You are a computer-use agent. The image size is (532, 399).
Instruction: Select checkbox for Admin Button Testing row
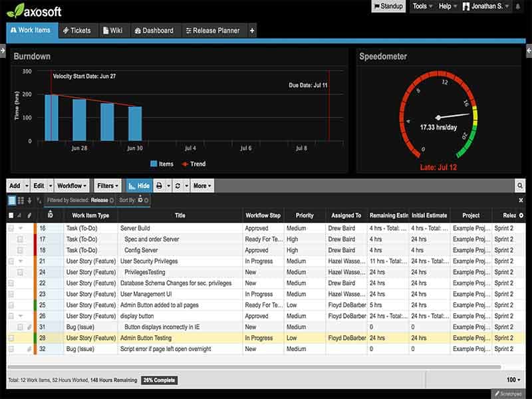(x=11, y=338)
